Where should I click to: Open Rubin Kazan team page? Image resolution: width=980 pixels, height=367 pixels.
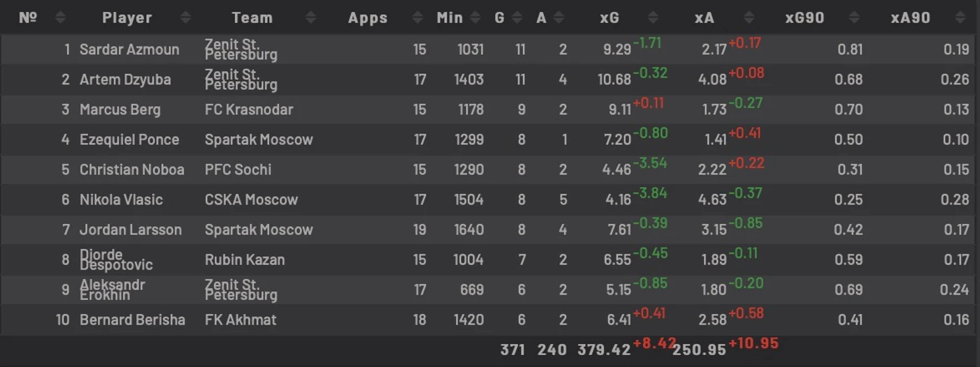pos(245,260)
